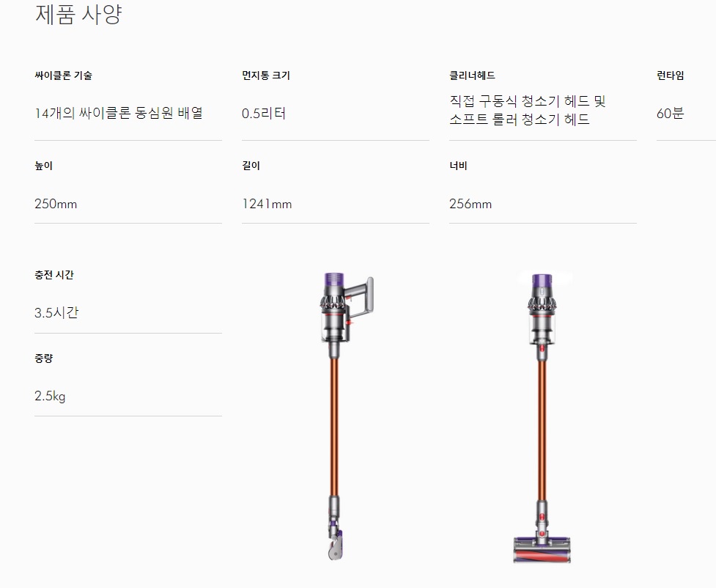Select the 256mm width value
The height and width of the screenshot is (588, 716).
click(x=470, y=204)
